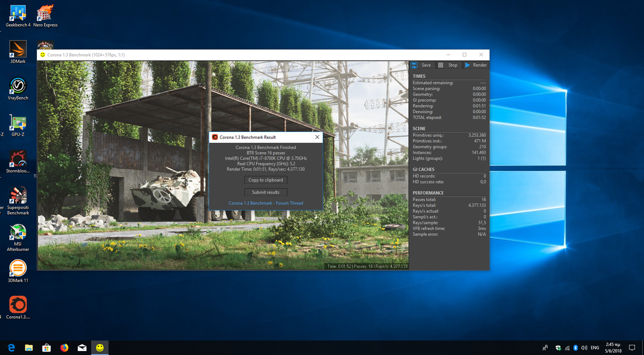The width and height of the screenshot is (644, 355).
Task: Click the Rays/sample value 51,5
Action: tap(481, 223)
